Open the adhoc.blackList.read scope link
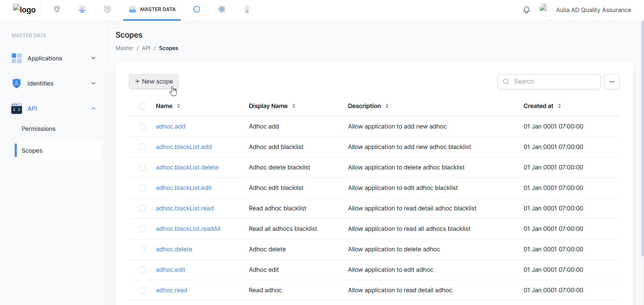Image resolution: width=644 pixels, height=305 pixels. [x=185, y=208]
